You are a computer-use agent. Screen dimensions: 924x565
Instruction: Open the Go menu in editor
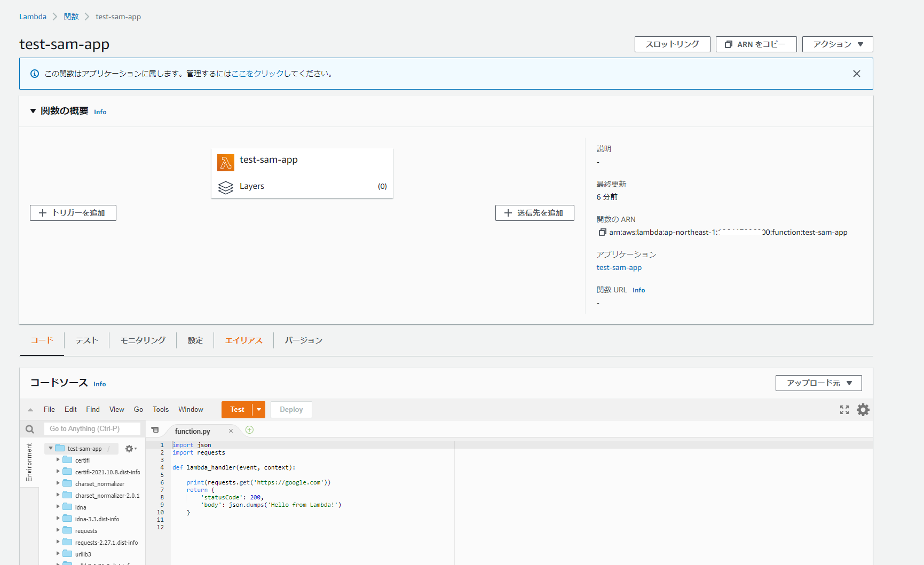[138, 410]
